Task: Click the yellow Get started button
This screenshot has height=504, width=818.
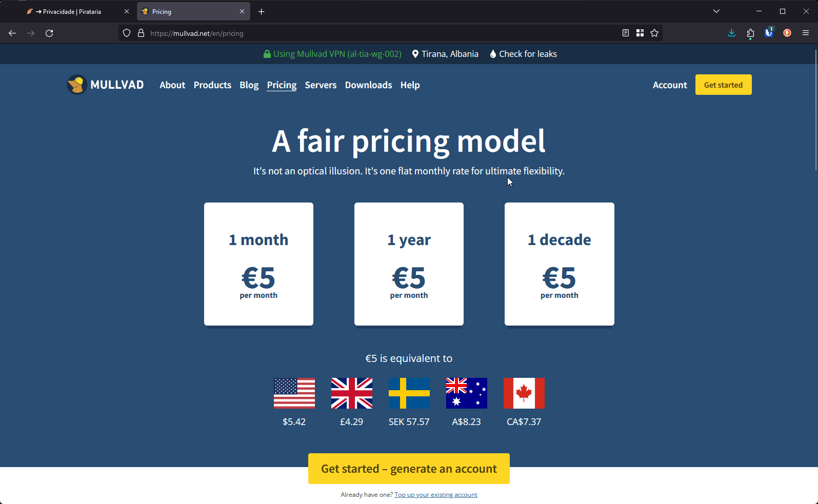Action: [723, 85]
